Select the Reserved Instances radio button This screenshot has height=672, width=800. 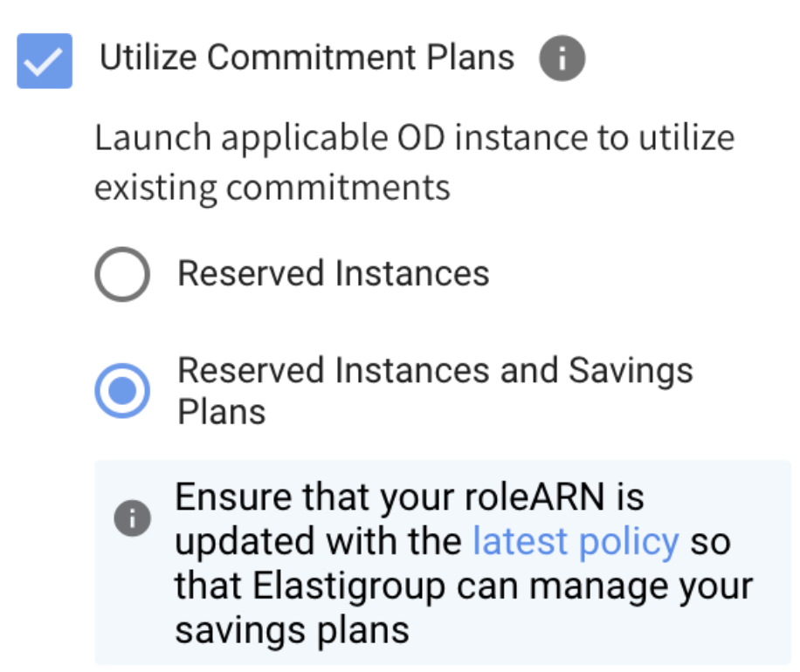click(121, 274)
